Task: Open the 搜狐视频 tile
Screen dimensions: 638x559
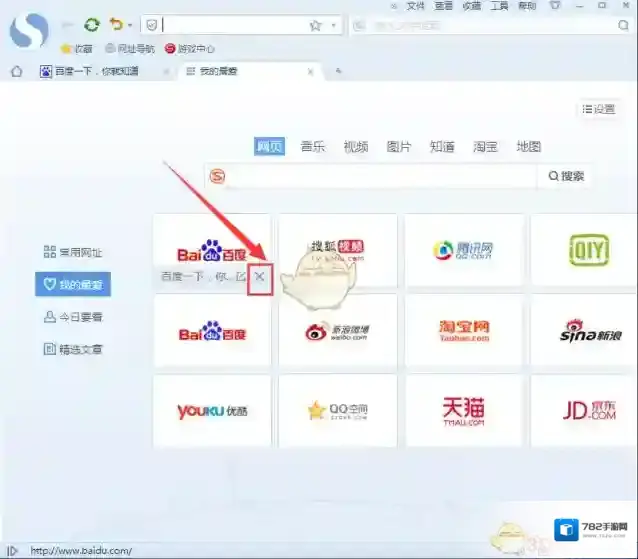Action: 338,250
